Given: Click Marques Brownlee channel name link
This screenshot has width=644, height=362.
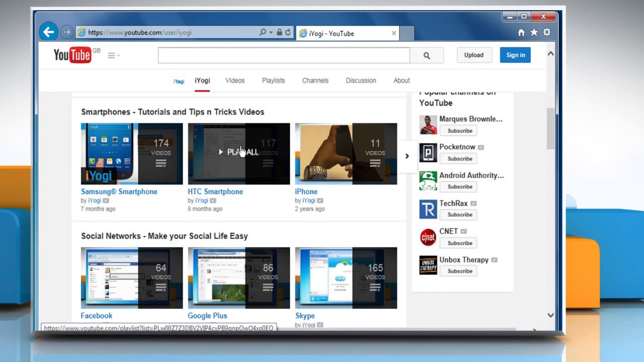Looking at the screenshot, I should 471,119.
